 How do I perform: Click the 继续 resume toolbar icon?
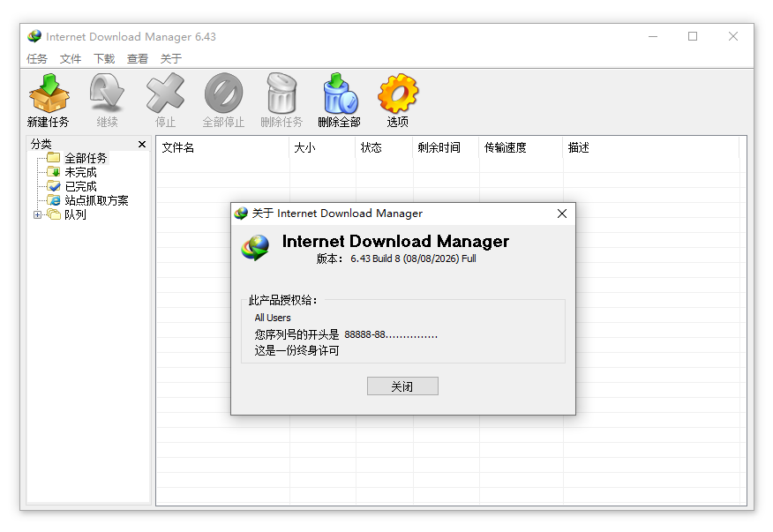107,94
